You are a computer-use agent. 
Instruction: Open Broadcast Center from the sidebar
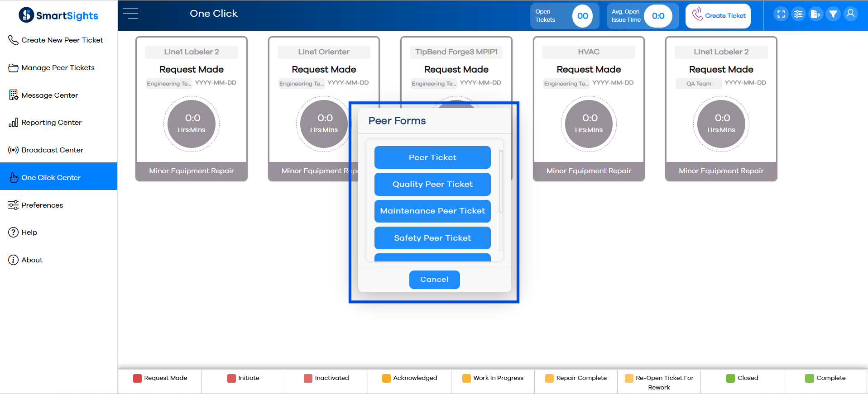(52, 150)
